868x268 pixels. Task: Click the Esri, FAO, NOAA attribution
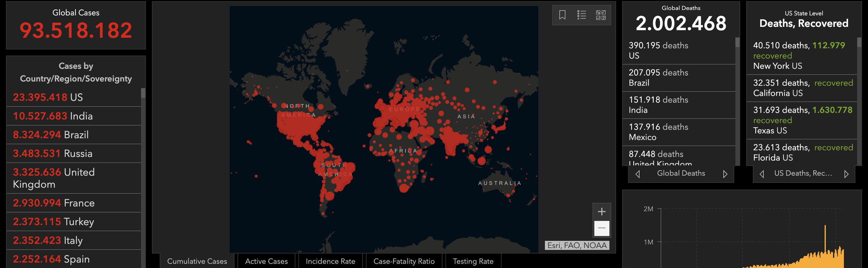pos(577,245)
